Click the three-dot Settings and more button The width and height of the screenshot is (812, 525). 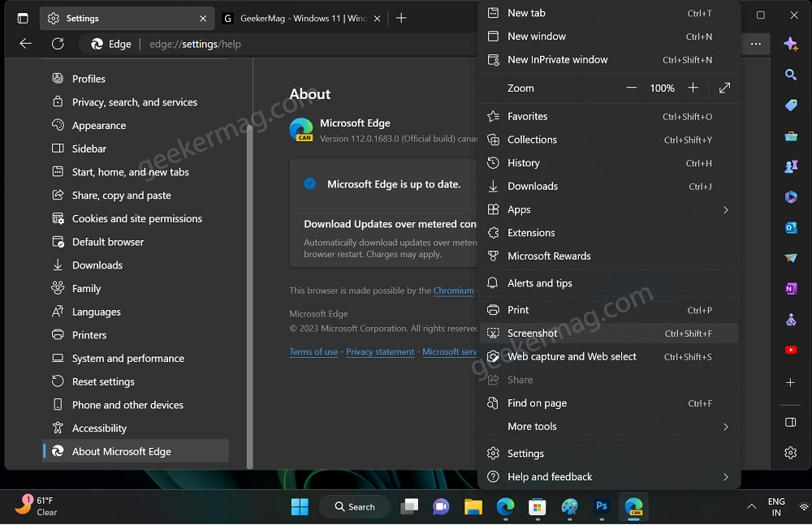tap(755, 44)
